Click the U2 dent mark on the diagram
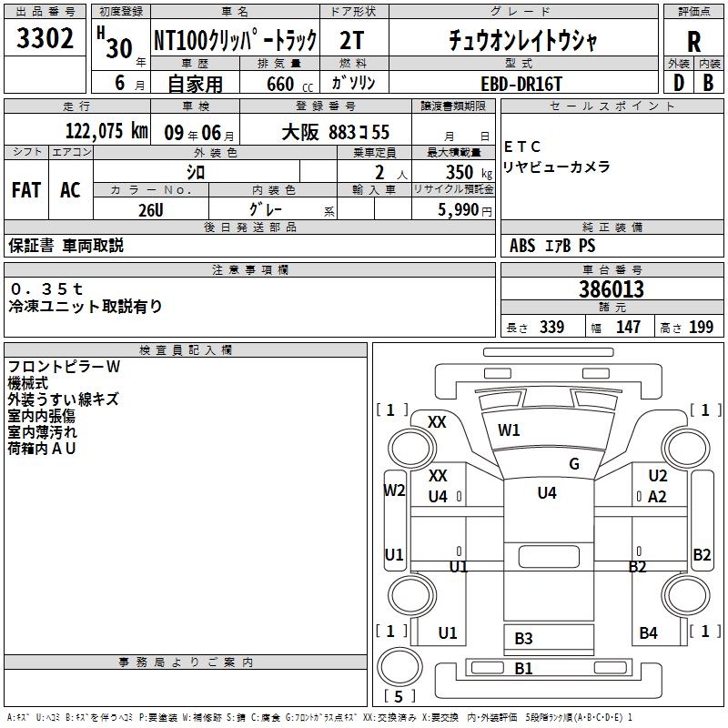The width and height of the screenshot is (728, 728). pos(658,476)
